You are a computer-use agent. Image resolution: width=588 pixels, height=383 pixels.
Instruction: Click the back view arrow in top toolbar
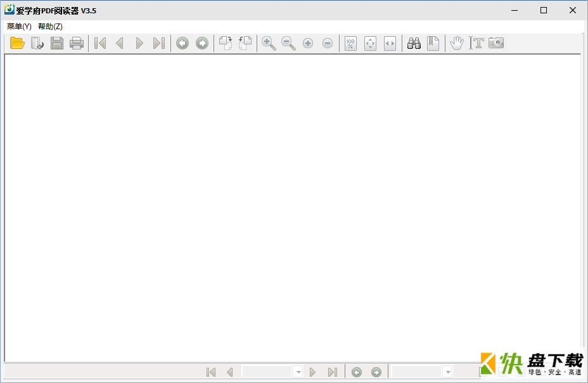tap(182, 43)
